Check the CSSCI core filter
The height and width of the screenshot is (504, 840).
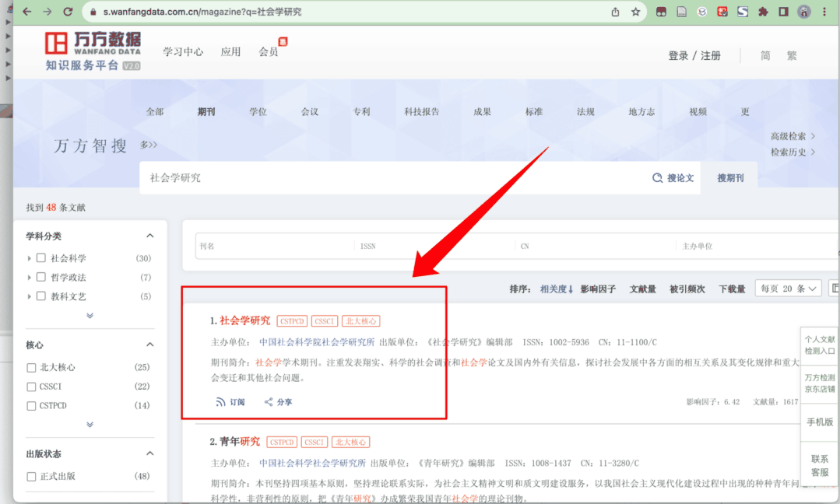coord(31,386)
